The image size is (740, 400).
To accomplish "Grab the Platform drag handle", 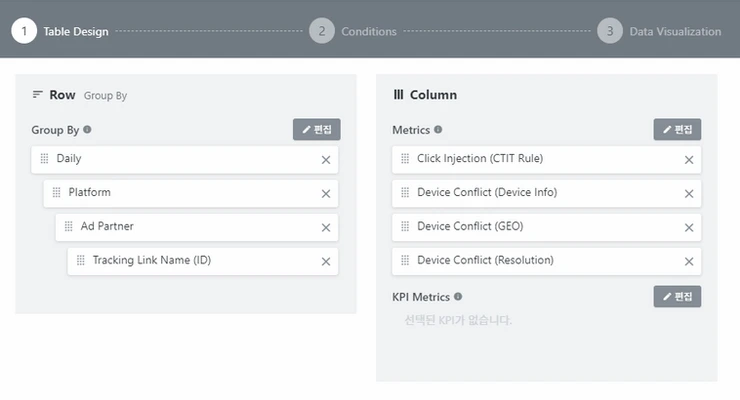I will (x=56, y=193).
